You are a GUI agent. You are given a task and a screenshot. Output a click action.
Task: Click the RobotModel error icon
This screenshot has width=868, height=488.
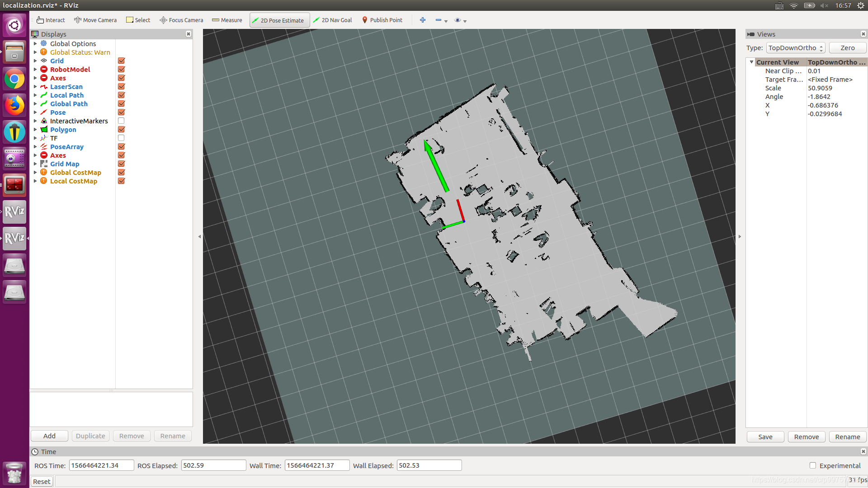44,69
